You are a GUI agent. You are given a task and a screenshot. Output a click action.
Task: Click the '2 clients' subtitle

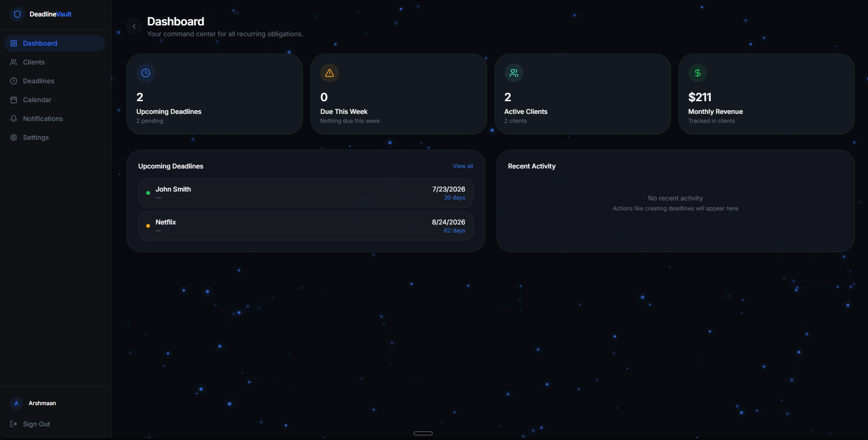(x=515, y=121)
